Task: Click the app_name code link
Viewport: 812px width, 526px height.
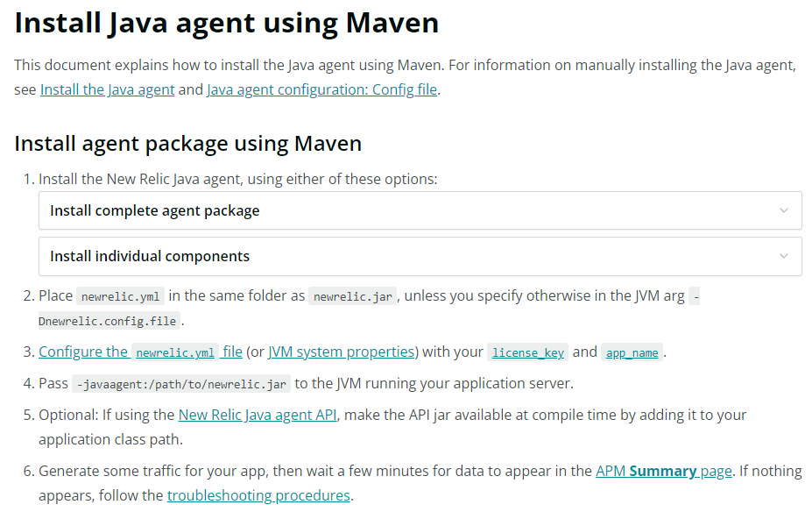Action: tap(632, 352)
